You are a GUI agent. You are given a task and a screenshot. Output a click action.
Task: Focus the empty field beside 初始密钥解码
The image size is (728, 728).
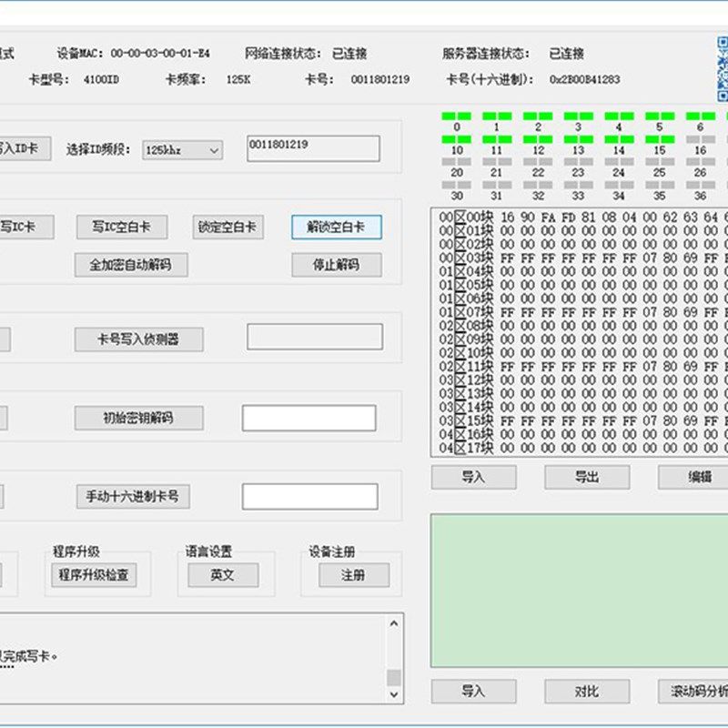point(308,418)
